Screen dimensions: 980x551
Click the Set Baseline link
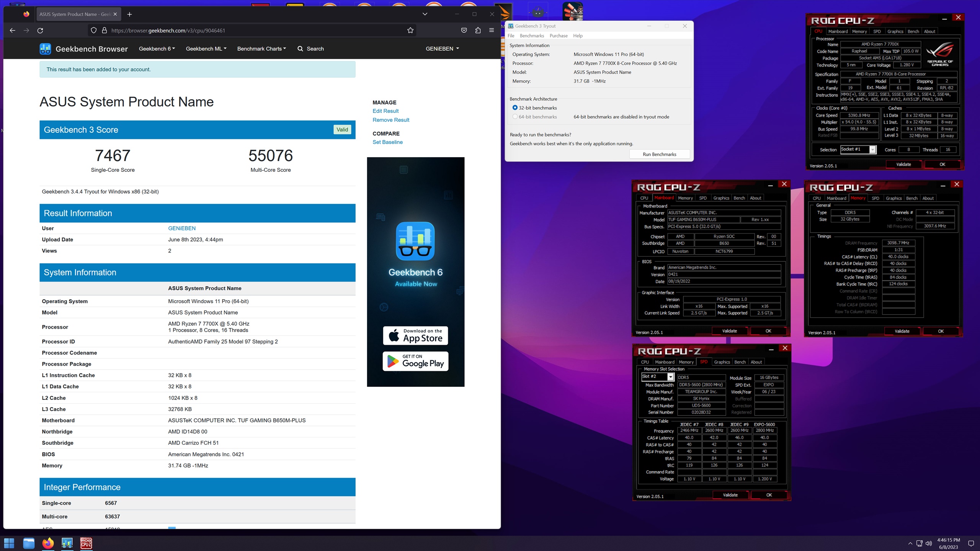387,142
